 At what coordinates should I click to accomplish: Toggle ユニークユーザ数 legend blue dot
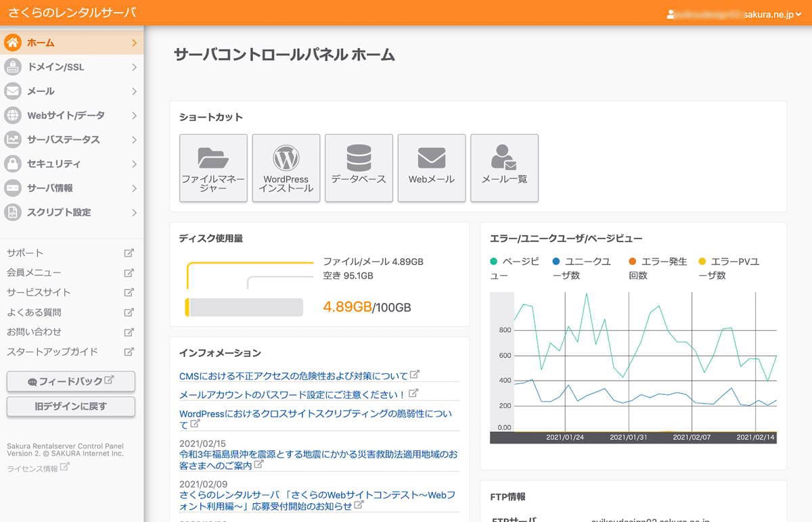pos(556,262)
